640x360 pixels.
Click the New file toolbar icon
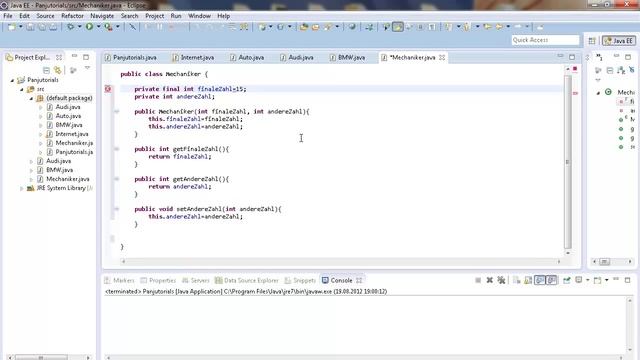click(11, 27)
